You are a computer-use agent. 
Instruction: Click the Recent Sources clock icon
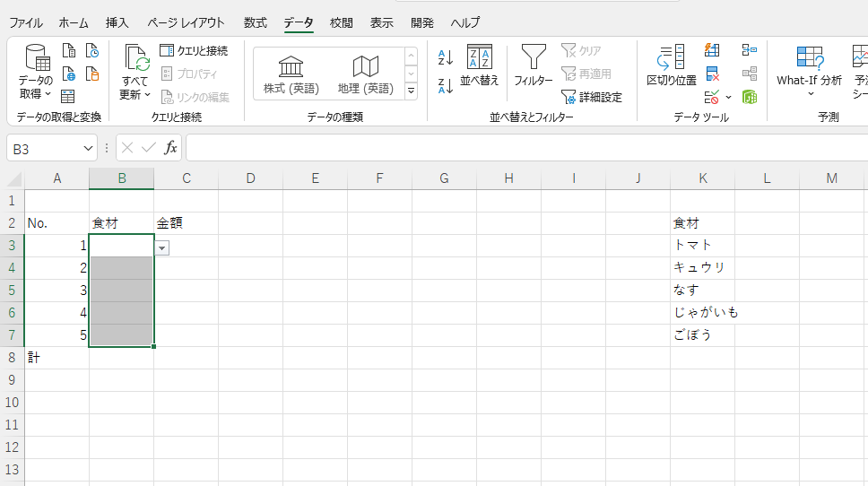click(91, 50)
